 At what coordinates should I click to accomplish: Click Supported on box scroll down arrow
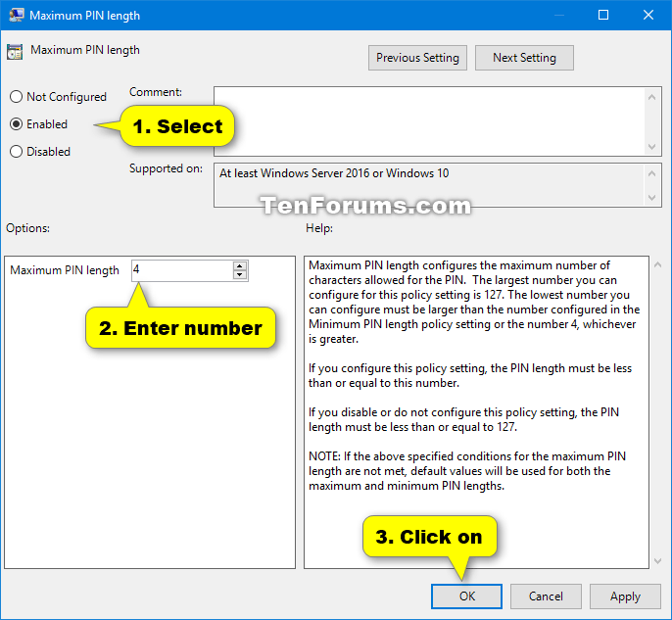(651, 198)
